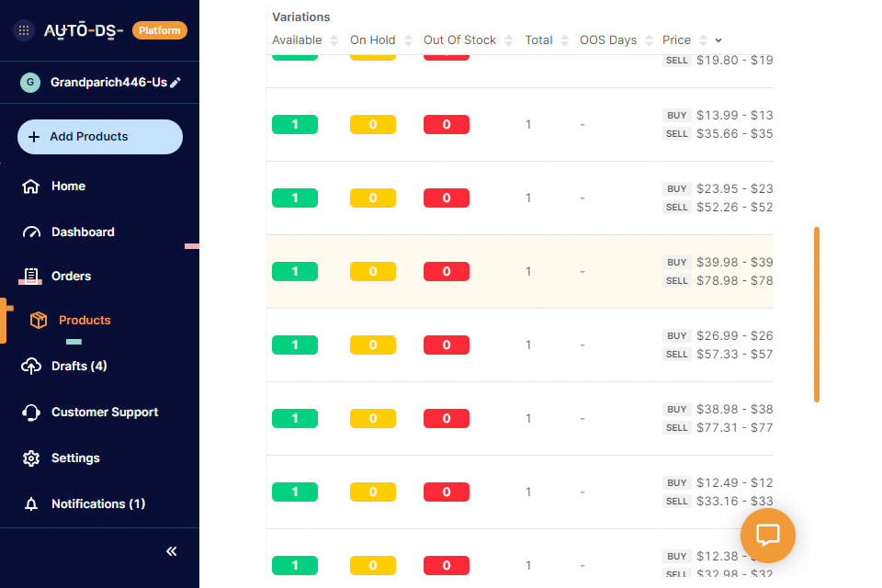Click the Variations header label
Image resolution: width=882 pixels, height=588 pixels.
pyautogui.click(x=301, y=17)
